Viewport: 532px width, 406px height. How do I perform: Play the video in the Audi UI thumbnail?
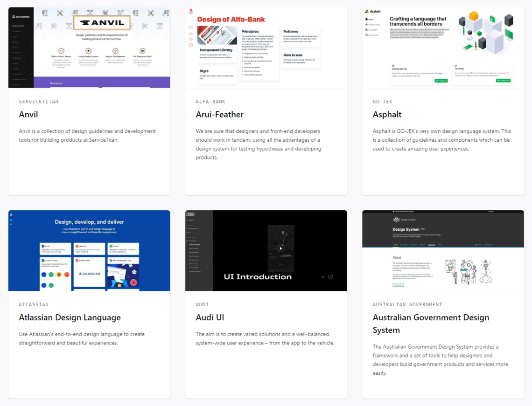(x=280, y=248)
